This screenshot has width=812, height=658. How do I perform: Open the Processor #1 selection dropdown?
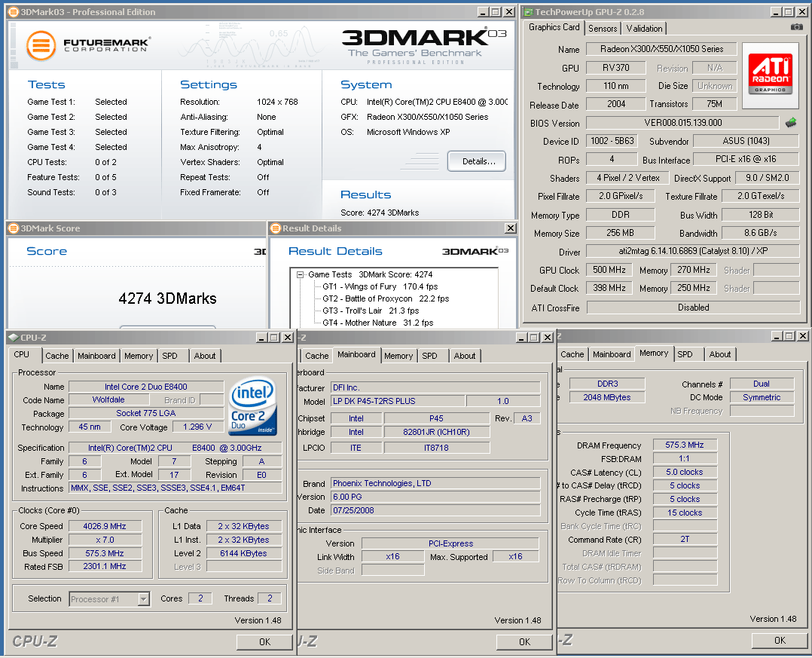143,599
